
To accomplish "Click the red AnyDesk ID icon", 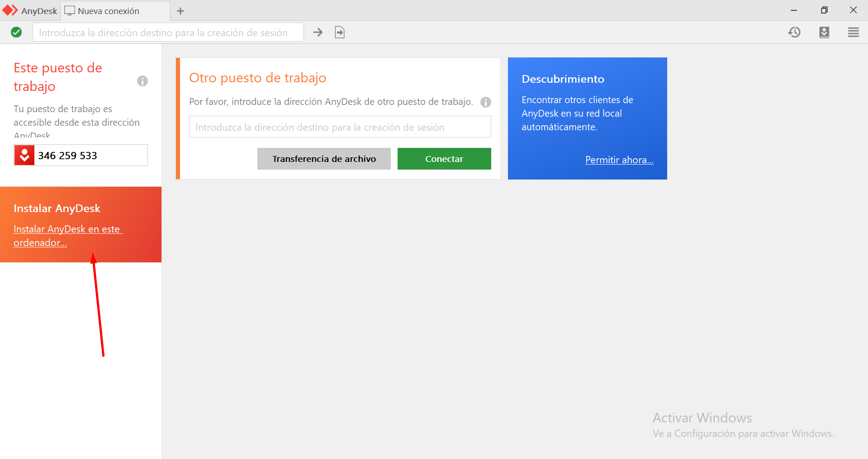I will point(24,155).
